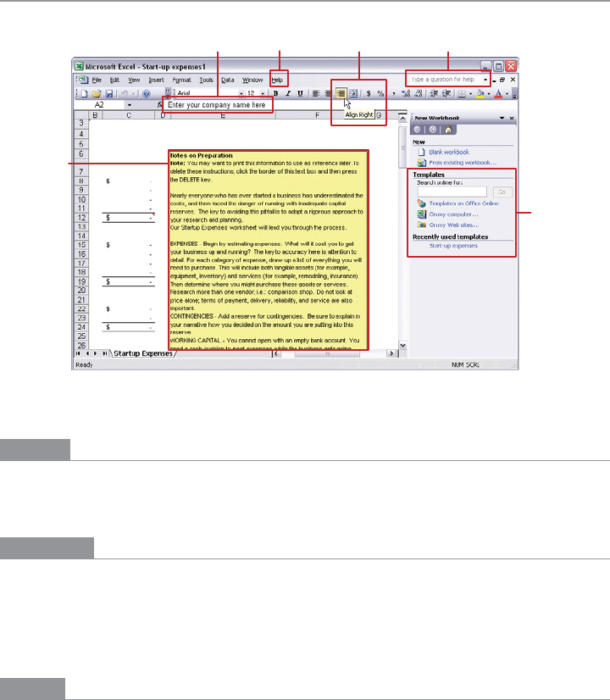Open Borders dropdown arrow

point(470,94)
